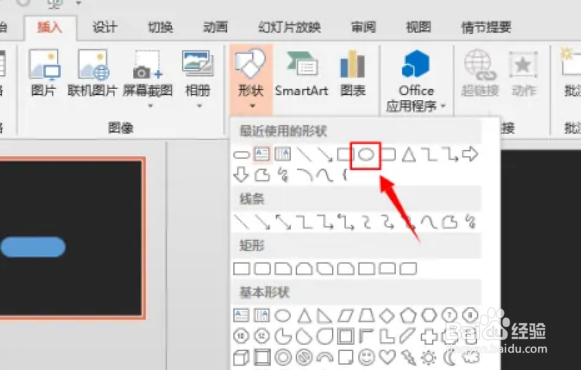Select the Scribble tool in the Lines section
The width and height of the screenshot is (581, 370).
pyautogui.click(x=470, y=222)
